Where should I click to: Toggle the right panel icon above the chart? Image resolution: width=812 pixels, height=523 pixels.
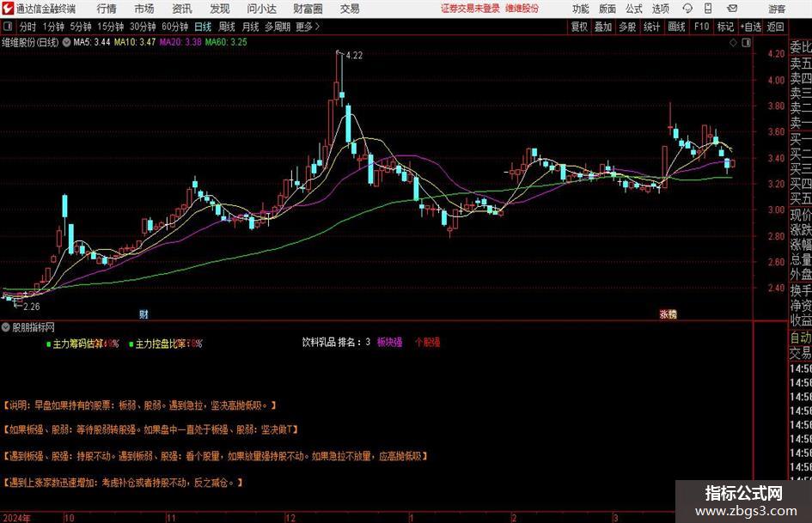pyautogui.click(x=746, y=43)
